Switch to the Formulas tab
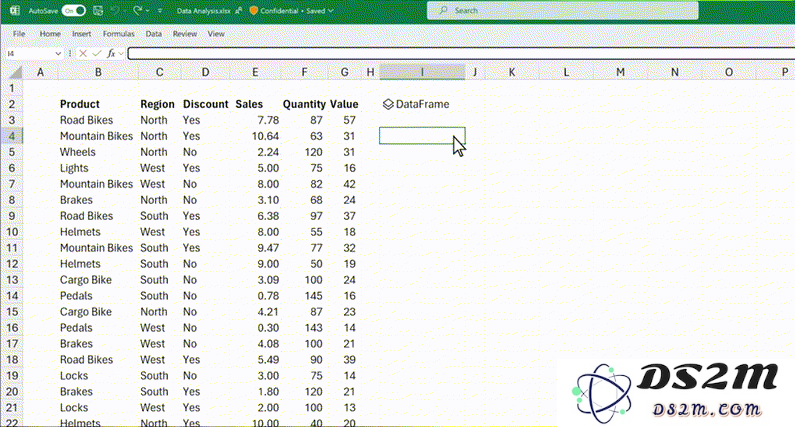This screenshot has height=427, width=795. coord(119,34)
